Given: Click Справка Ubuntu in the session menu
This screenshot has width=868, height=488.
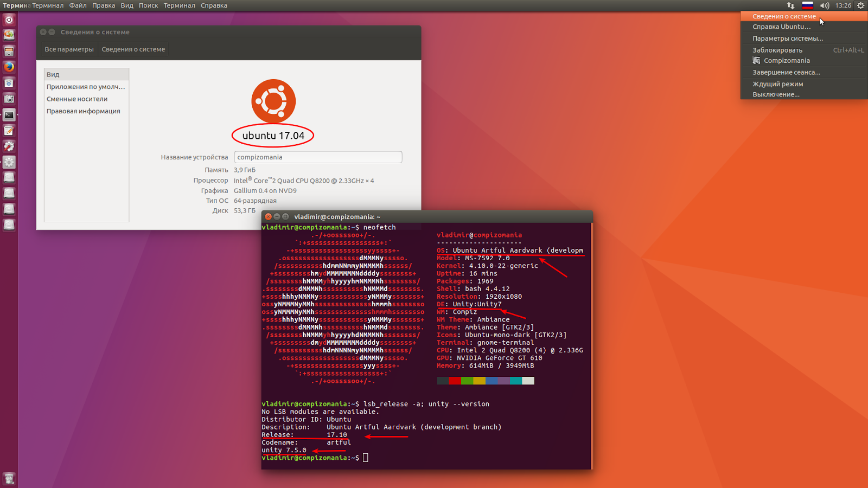Looking at the screenshot, I should coord(781,27).
